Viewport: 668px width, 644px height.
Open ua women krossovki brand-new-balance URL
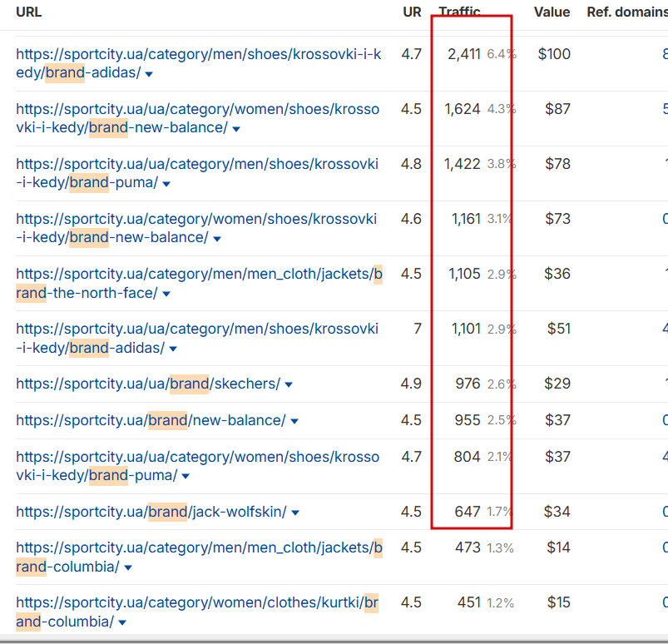click(198, 118)
